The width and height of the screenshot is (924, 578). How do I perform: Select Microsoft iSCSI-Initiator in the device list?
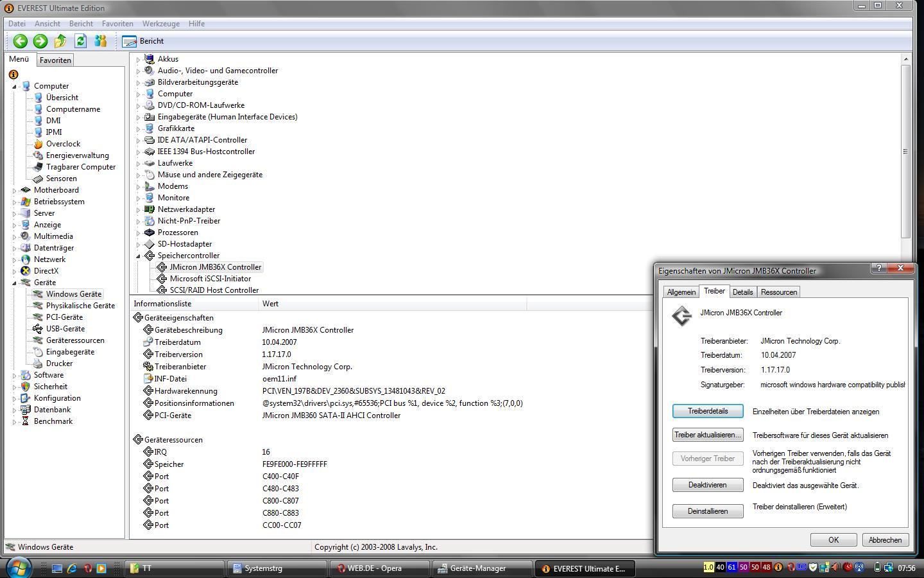tap(210, 279)
